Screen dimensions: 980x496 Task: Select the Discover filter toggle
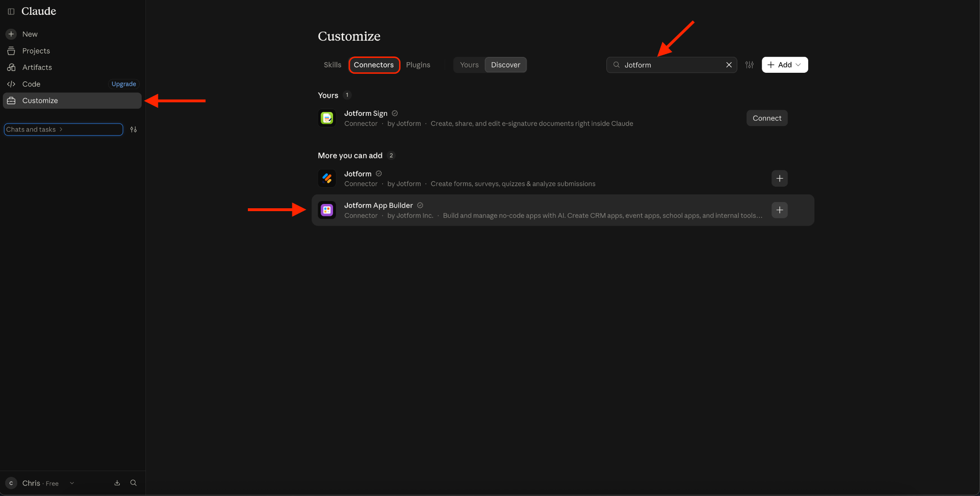tap(505, 65)
